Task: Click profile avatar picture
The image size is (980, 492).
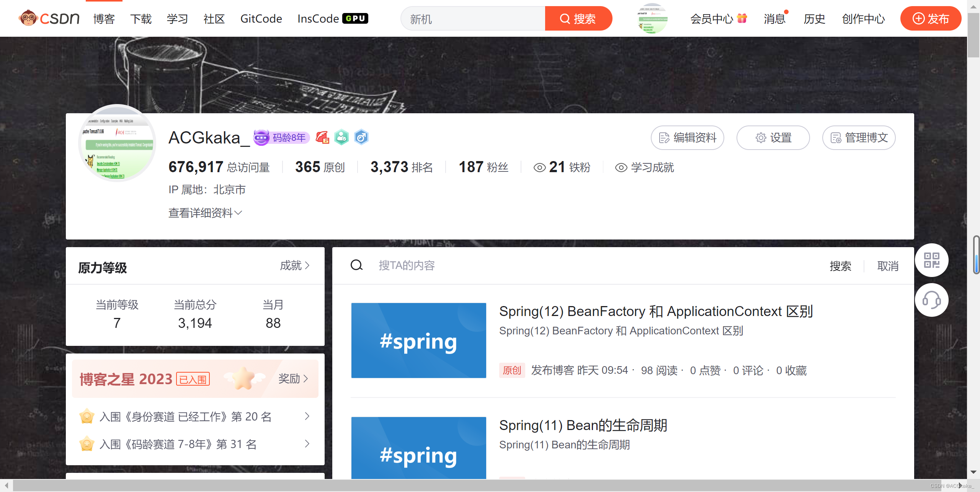Action: (117, 143)
